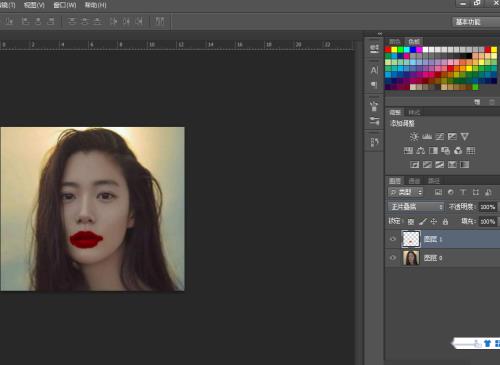Add a Curves adjustment layer
Image resolution: width=500 pixels, height=365 pixels.
(x=440, y=136)
